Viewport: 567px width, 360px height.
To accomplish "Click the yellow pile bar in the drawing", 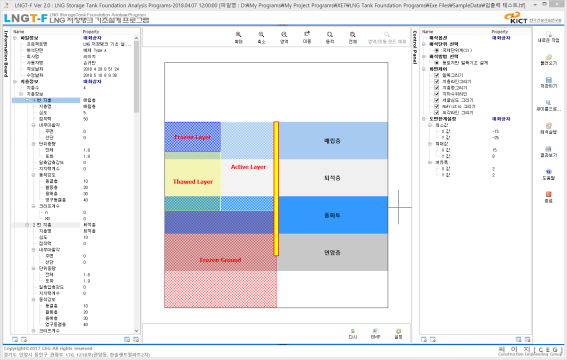I will click(276, 189).
